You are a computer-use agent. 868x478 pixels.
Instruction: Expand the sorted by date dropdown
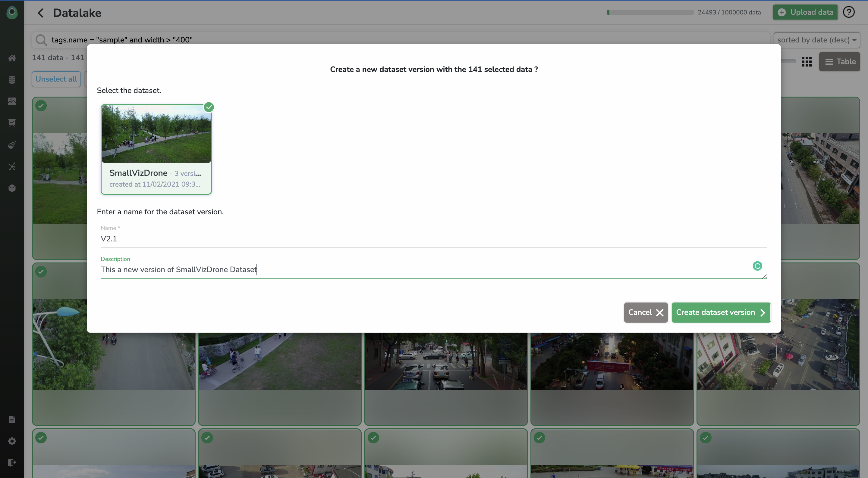[816, 40]
